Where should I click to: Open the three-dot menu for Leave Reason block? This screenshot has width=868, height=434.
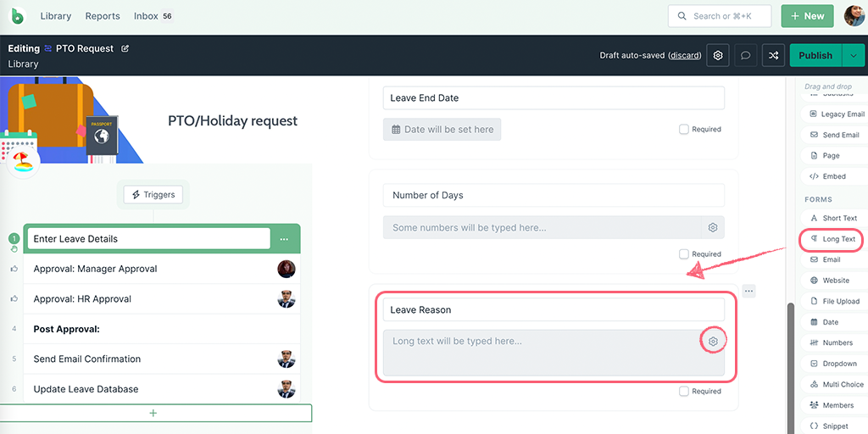pos(748,291)
